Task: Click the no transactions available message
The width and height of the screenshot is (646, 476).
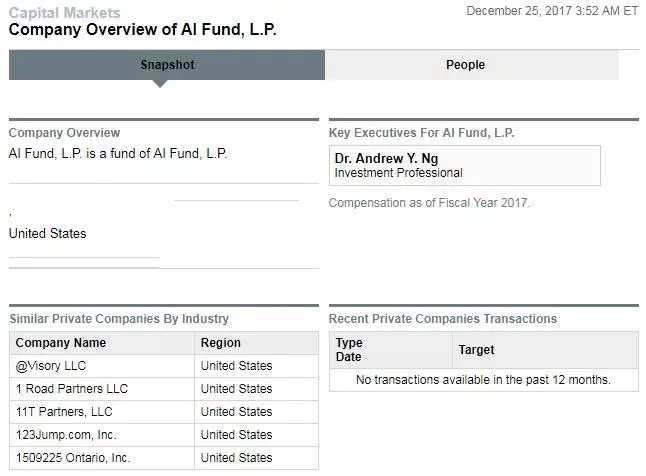Action: click(483, 380)
